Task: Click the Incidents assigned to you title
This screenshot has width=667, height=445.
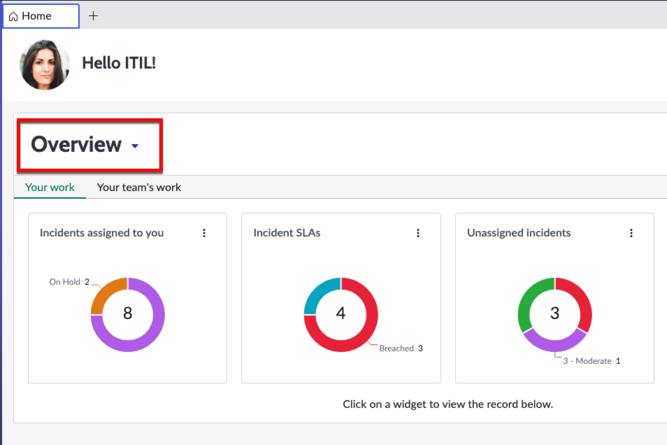Action: (102, 233)
